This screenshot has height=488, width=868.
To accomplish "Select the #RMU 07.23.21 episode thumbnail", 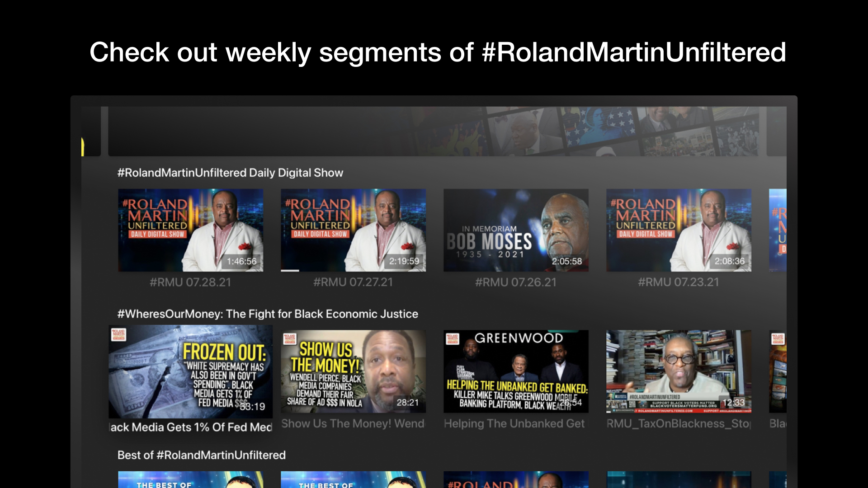I will (679, 230).
